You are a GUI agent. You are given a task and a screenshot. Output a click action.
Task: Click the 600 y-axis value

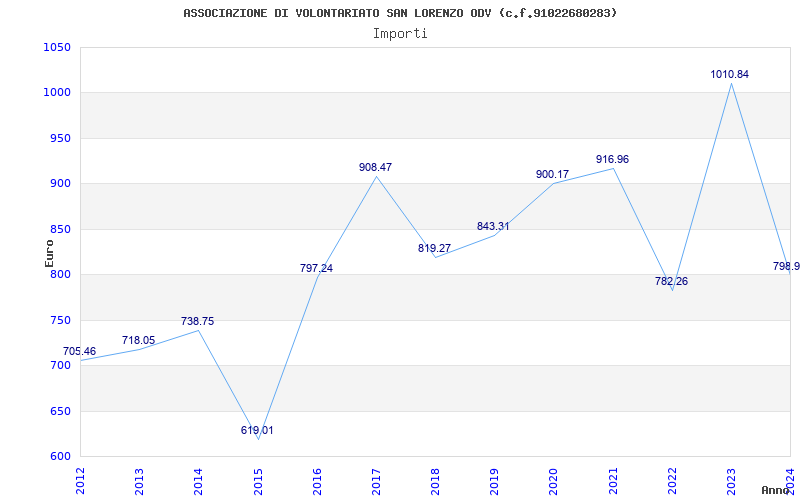click(60, 457)
